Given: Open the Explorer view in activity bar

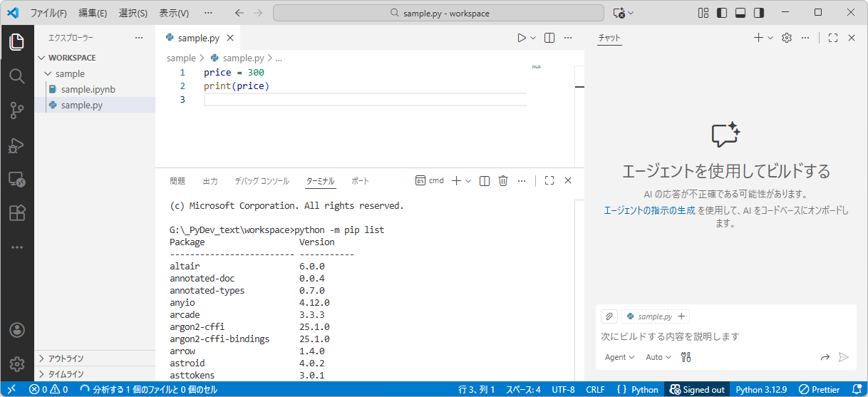Looking at the screenshot, I should coord(16,42).
